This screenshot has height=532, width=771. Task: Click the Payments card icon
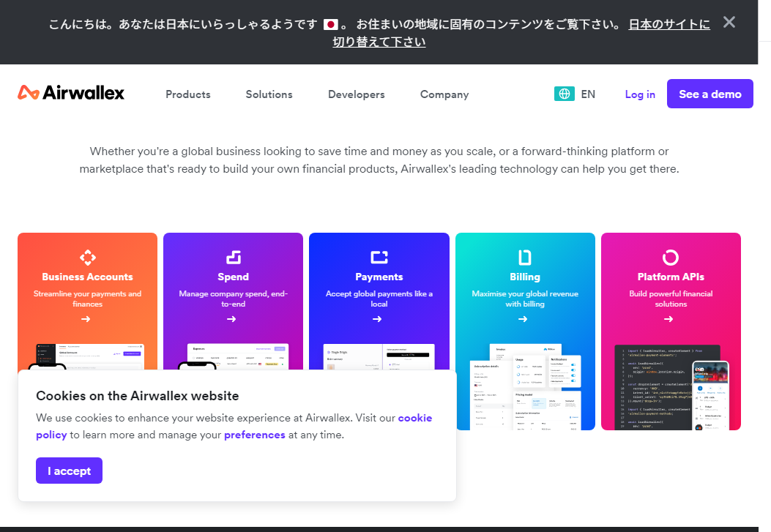tap(379, 257)
